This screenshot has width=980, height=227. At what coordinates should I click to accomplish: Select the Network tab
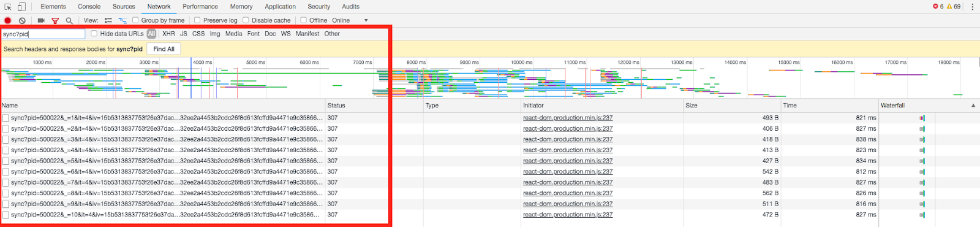(159, 7)
